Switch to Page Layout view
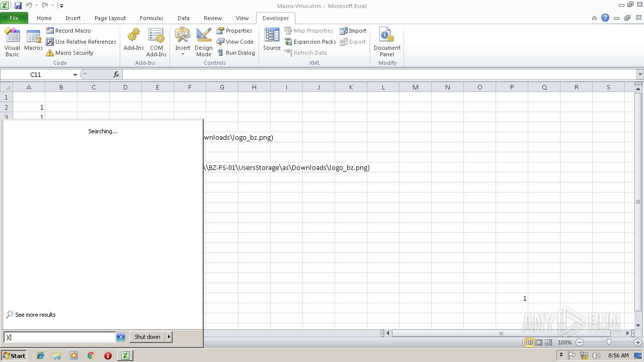Screen dimensions: 644x362 click(x=539, y=342)
